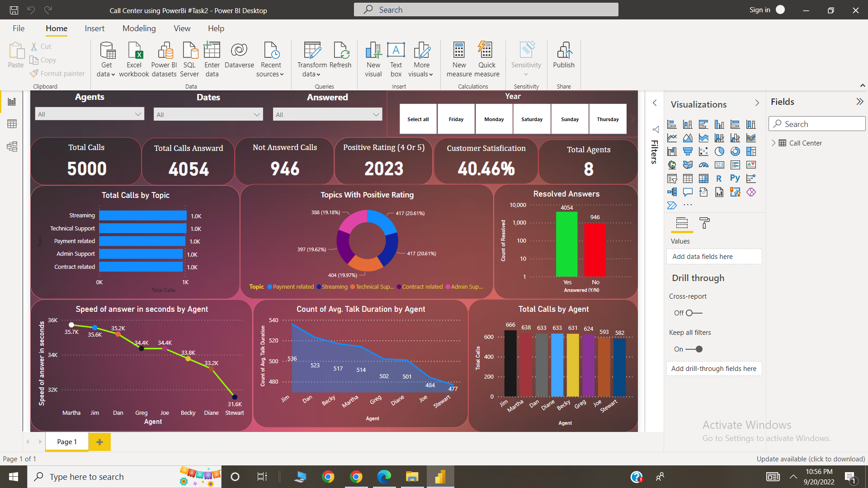Image resolution: width=868 pixels, height=488 pixels.
Task: Open the Agents slicer dropdown
Action: 138,114
